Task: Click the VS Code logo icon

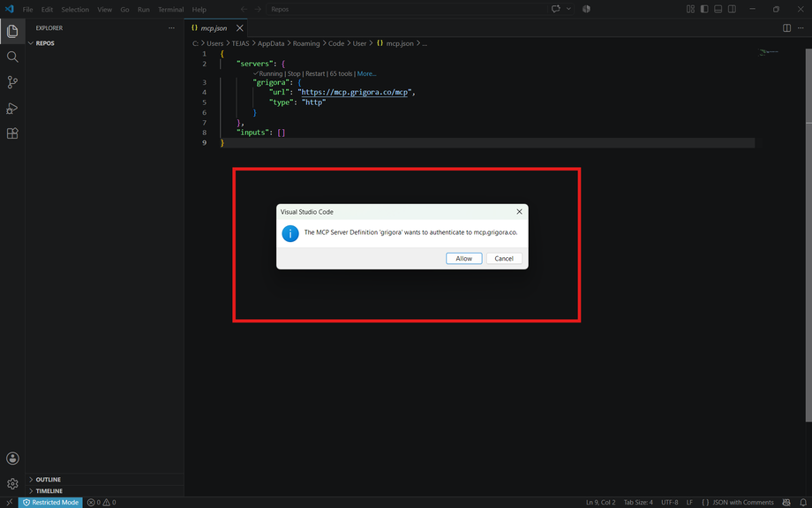Action: pos(10,9)
